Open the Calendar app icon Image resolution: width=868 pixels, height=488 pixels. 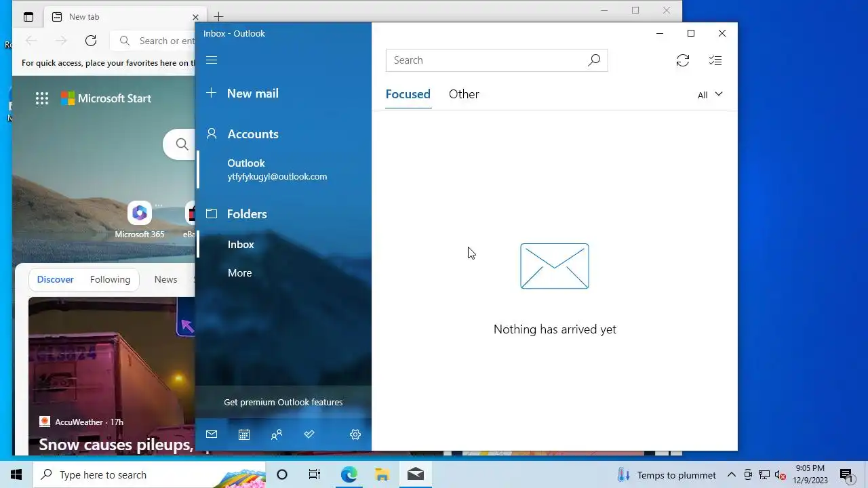tap(244, 434)
